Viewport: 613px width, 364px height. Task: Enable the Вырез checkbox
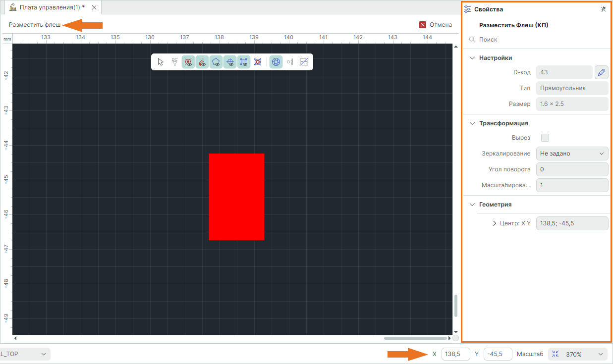(545, 138)
